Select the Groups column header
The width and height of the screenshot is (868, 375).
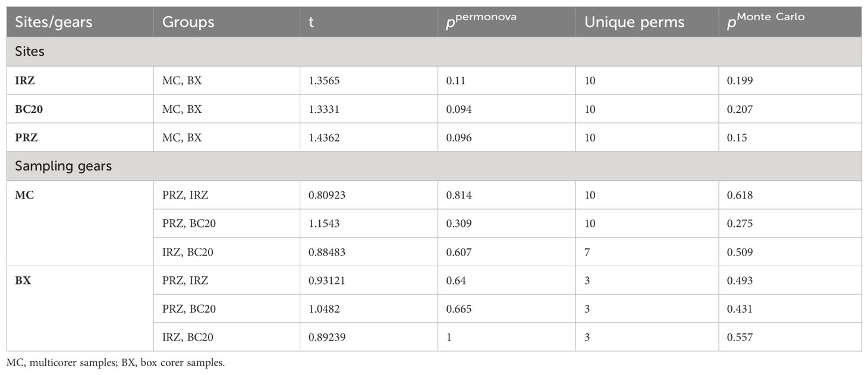click(x=188, y=23)
